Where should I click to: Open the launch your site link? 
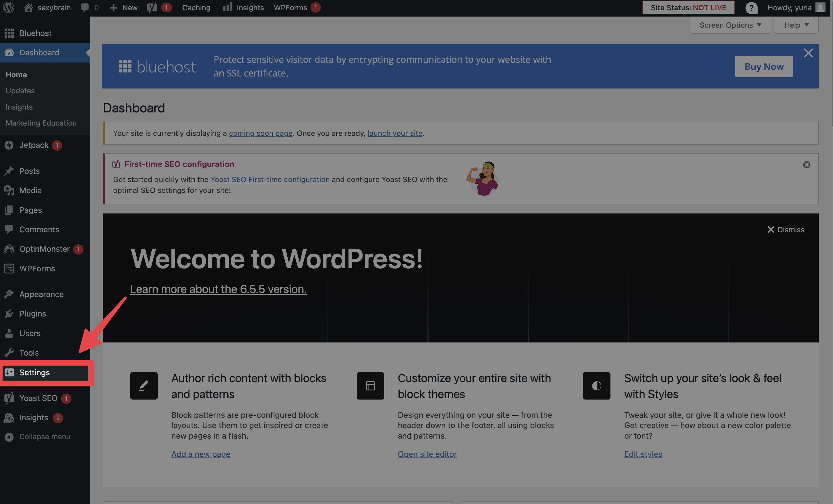[395, 133]
